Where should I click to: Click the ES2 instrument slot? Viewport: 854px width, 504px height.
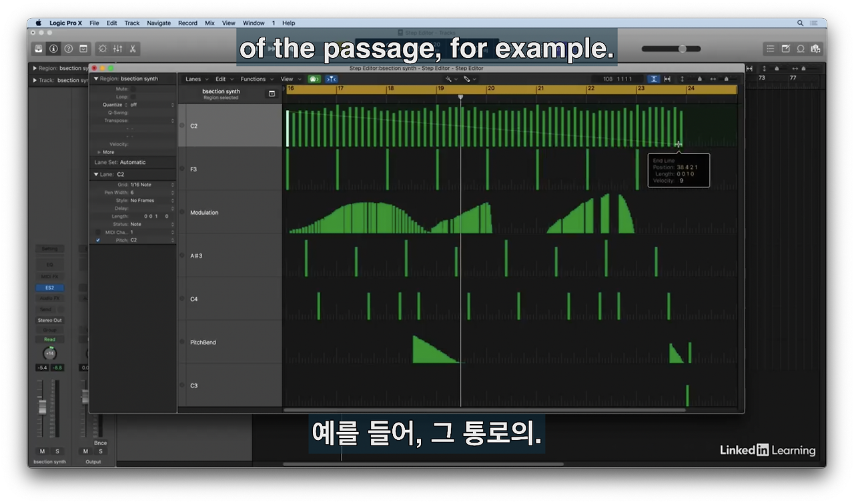click(x=49, y=288)
